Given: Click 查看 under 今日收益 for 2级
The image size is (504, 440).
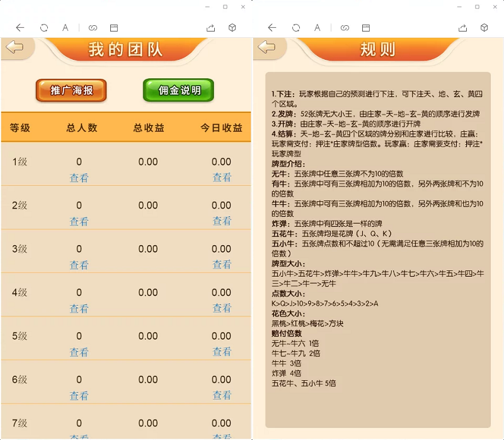Looking at the screenshot, I should 223,221.
